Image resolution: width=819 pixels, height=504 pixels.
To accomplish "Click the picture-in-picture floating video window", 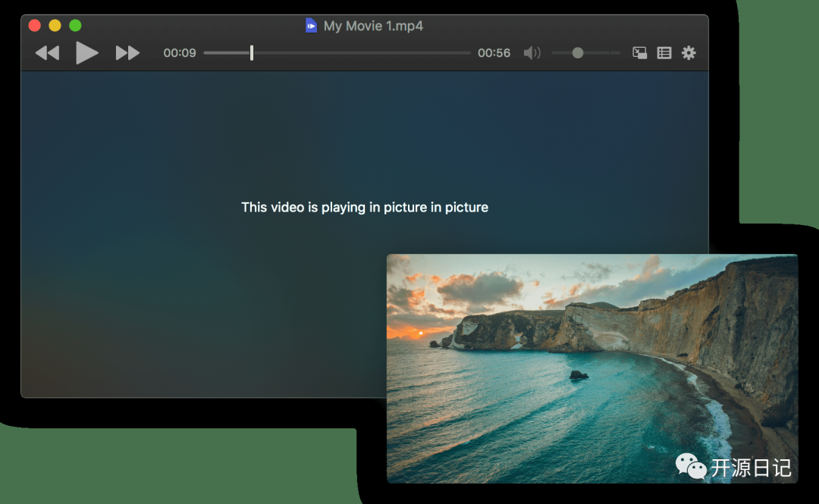I will click(x=592, y=369).
